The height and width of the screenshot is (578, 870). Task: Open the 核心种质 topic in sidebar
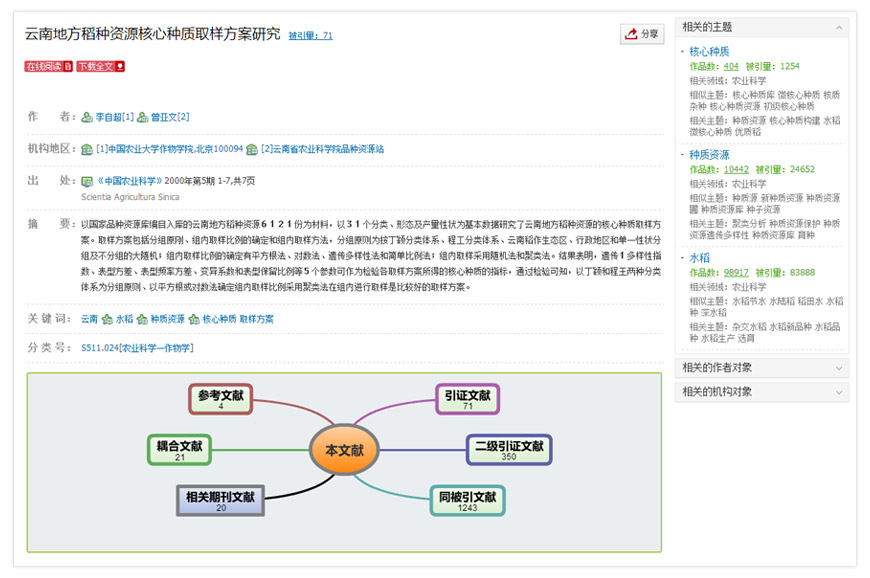pos(709,51)
